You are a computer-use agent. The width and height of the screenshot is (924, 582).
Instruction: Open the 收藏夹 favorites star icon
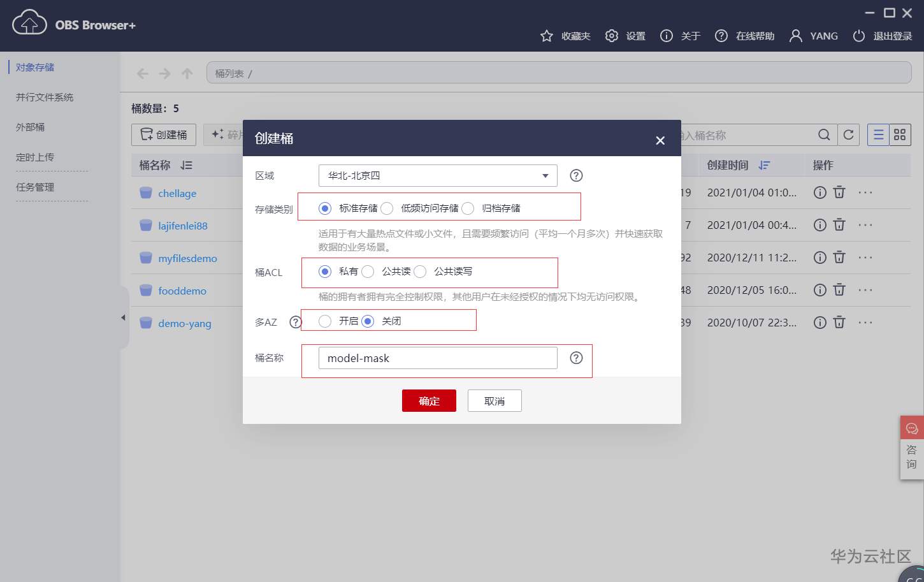click(x=547, y=36)
